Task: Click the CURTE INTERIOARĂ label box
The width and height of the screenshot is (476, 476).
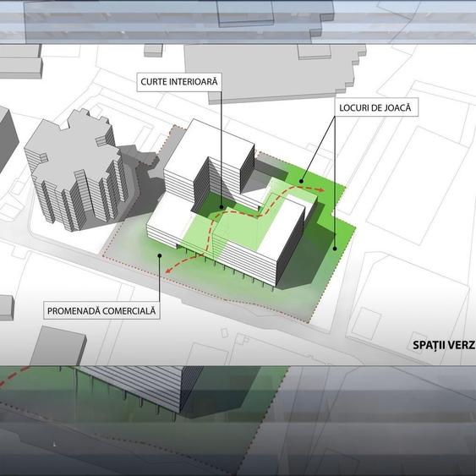Action: point(179,82)
